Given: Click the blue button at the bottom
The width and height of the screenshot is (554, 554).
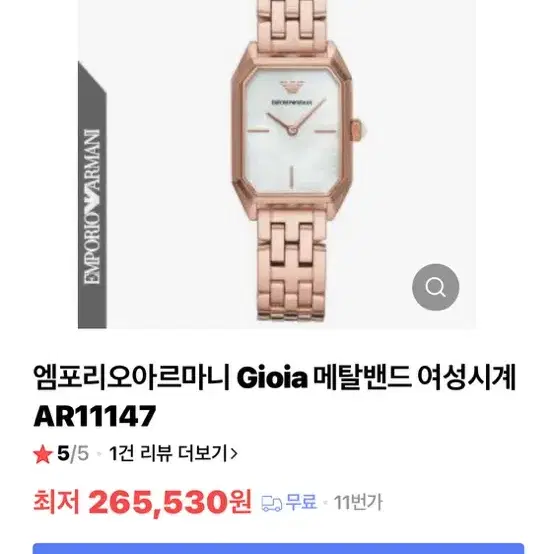Looking at the screenshot, I should (x=278, y=548).
